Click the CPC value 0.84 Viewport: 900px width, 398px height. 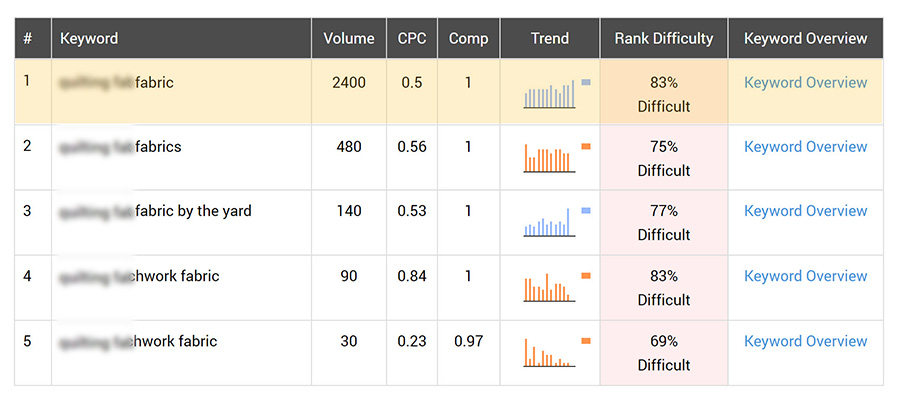click(x=412, y=276)
